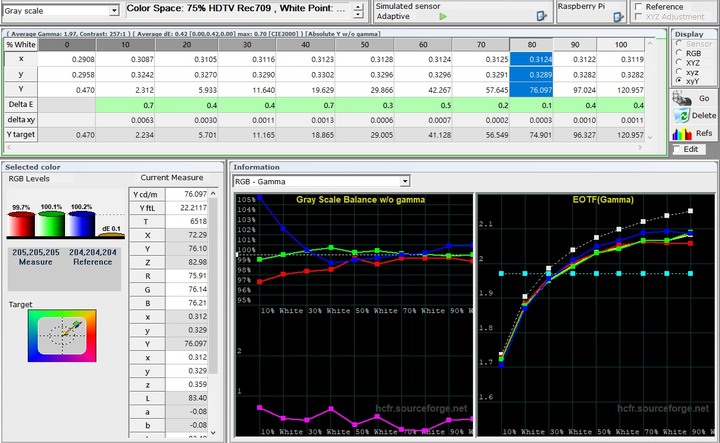
Task: Click the Target color diagram thumbnail
Action: [62, 336]
